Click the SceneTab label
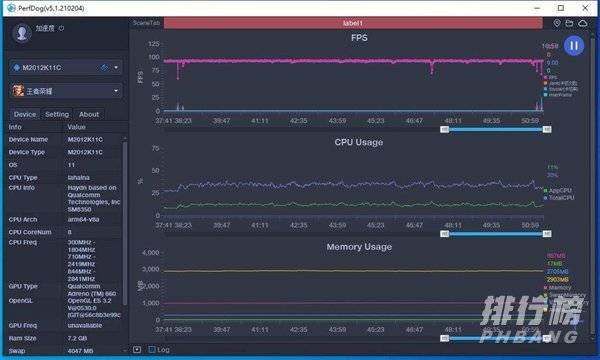The width and height of the screenshot is (600, 360). click(x=146, y=23)
